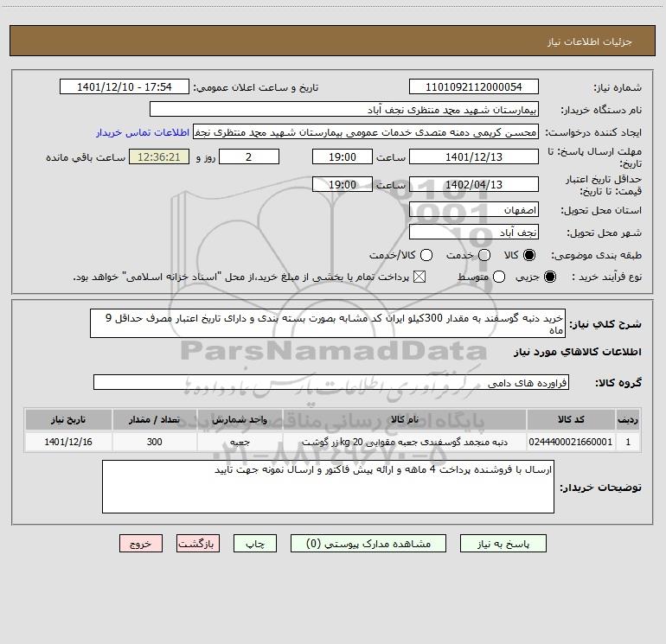The height and width of the screenshot is (644, 666).
Task: Click the remaining days field showing 2
Action: click(x=249, y=156)
